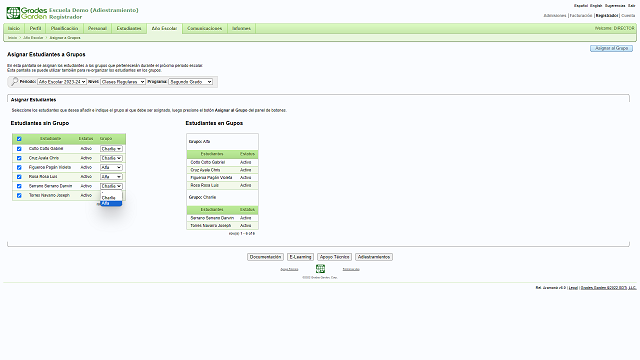Open the Admisiones module link
Screen dimensions: 640x360
click(555, 16)
